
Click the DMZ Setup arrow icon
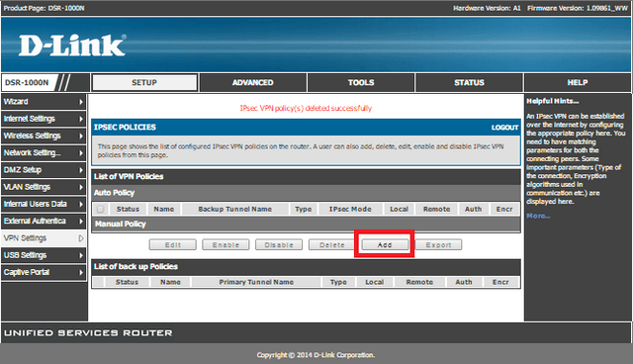(x=81, y=170)
